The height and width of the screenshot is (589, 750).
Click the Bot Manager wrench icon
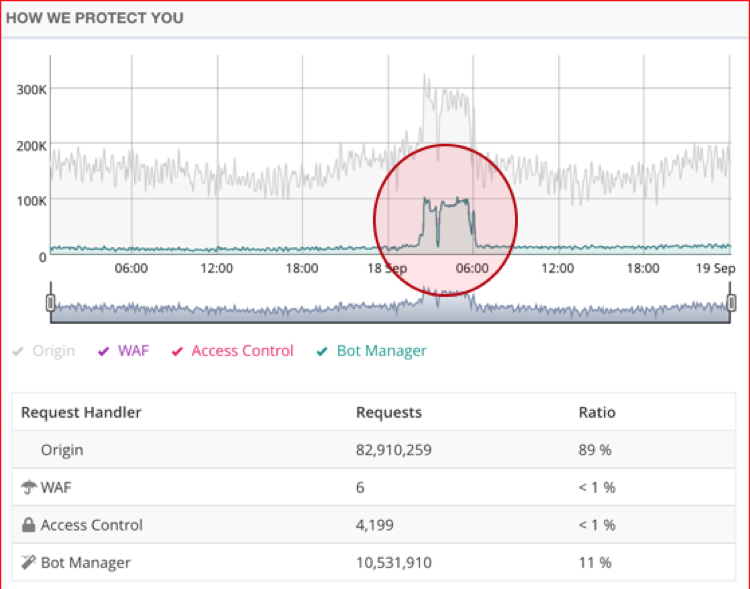[28, 562]
